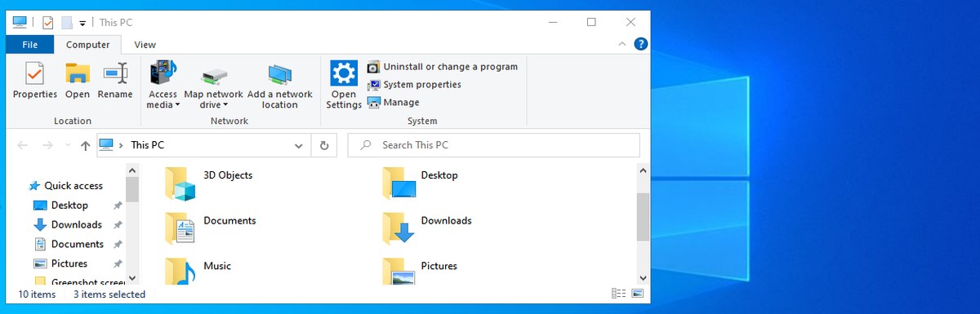Click the 3 items selected status text
The height and width of the screenshot is (314, 980).
[x=109, y=294]
